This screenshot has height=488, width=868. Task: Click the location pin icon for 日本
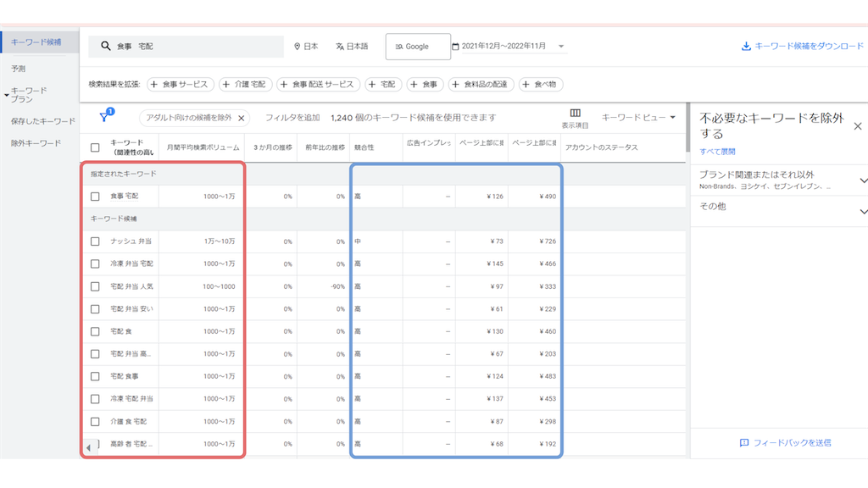tap(297, 47)
